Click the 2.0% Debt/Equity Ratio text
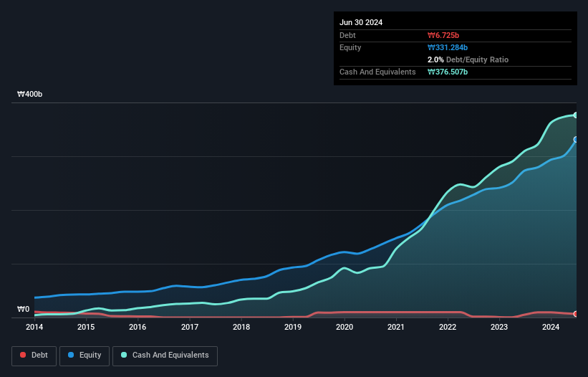Screen dimensions: 588x377 [468, 59]
